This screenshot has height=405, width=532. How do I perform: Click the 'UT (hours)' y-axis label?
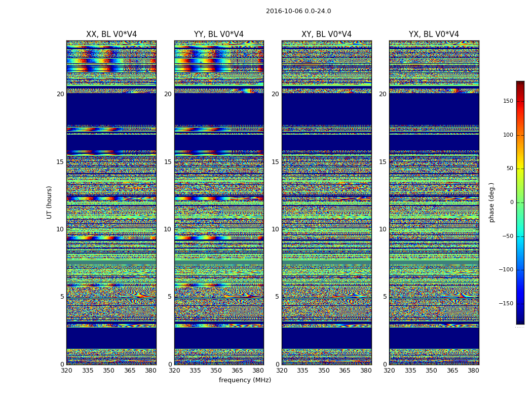[49, 202]
